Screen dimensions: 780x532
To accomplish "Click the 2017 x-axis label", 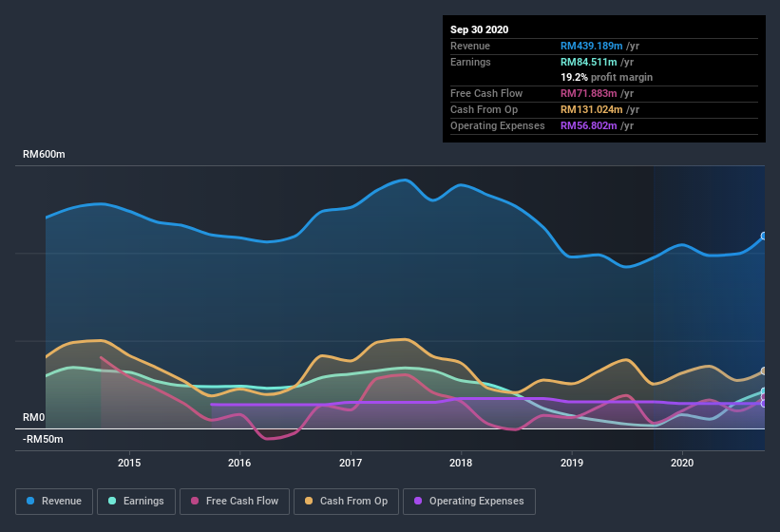I will coord(351,463).
